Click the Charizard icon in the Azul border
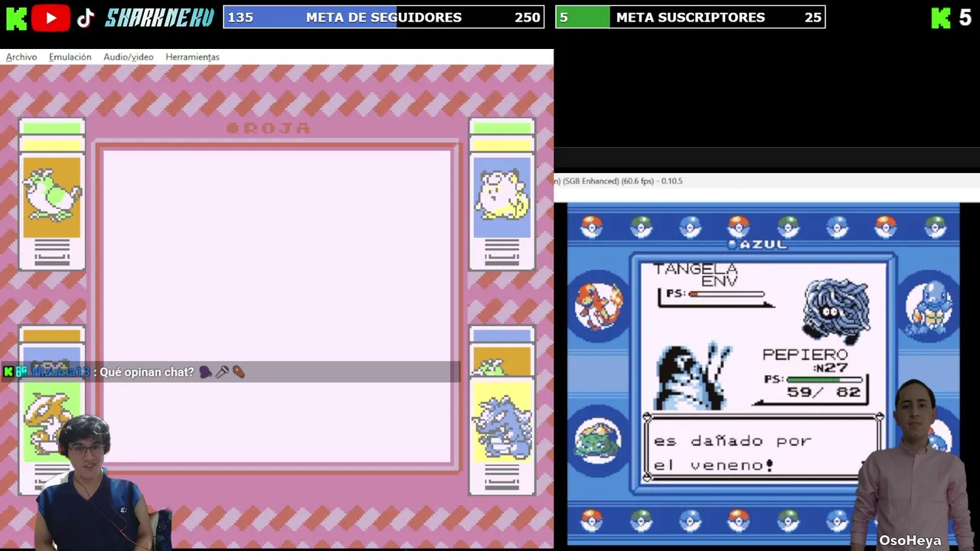980x551 pixels. (599, 306)
